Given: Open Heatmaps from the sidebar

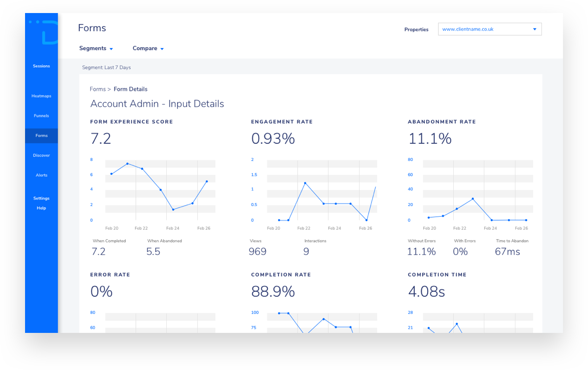Looking at the screenshot, I should [41, 96].
